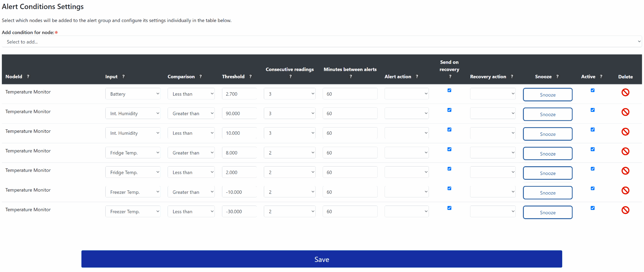Snooze the Fridge Temp. Less than condition
Viewport: 644px width, 272px height.
pos(547,173)
